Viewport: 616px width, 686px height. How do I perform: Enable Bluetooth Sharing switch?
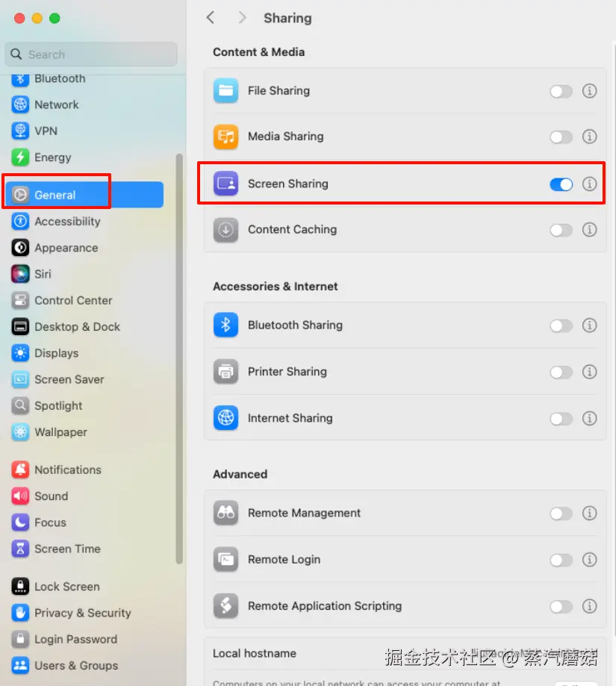(561, 325)
